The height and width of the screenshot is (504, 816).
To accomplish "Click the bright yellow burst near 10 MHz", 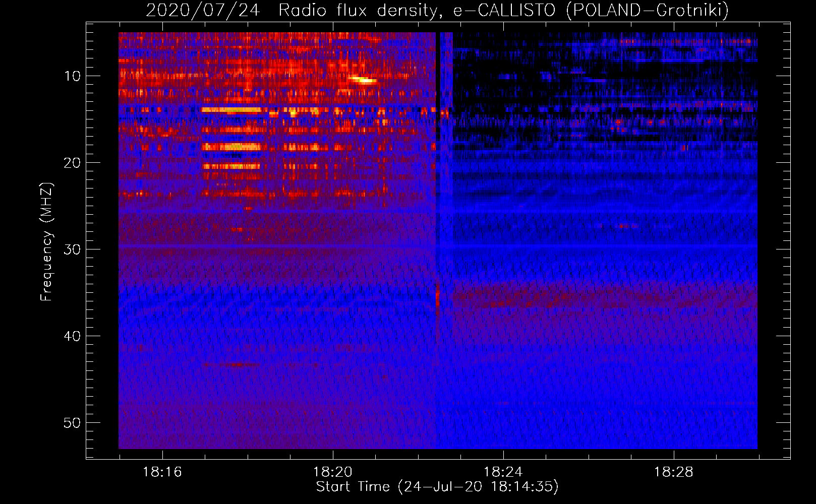I will [x=363, y=79].
